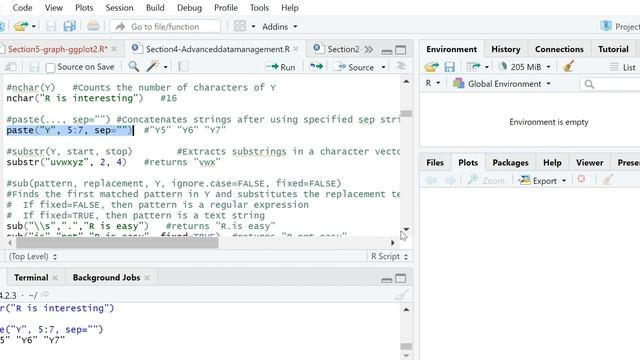This screenshot has height=360, width=640.
Task: Open the Code menu
Action: (x=22, y=8)
